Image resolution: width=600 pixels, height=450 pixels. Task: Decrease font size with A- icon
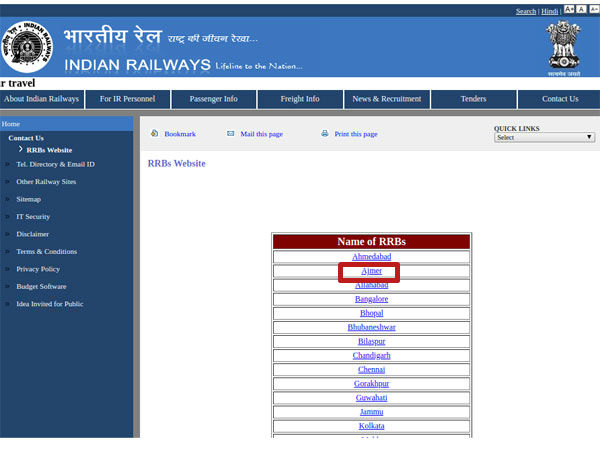click(594, 10)
